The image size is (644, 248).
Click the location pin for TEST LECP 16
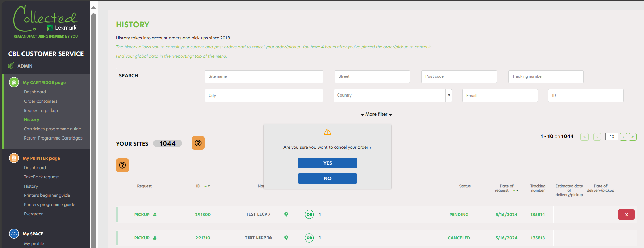[286, 238]
